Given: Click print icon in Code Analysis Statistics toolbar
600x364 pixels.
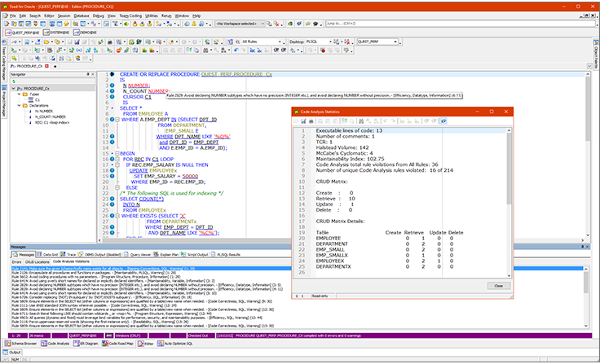Looking at the screenshot, I should pos(311,121).
